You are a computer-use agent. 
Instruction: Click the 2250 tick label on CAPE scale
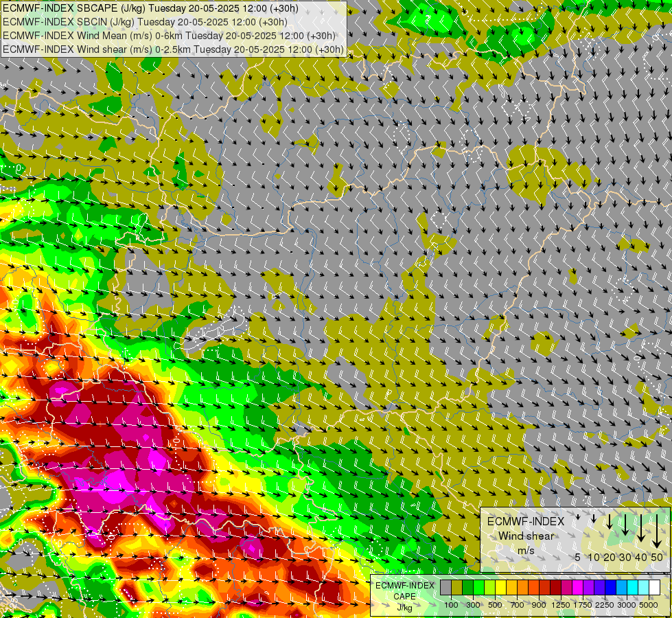tap(605, 605)
